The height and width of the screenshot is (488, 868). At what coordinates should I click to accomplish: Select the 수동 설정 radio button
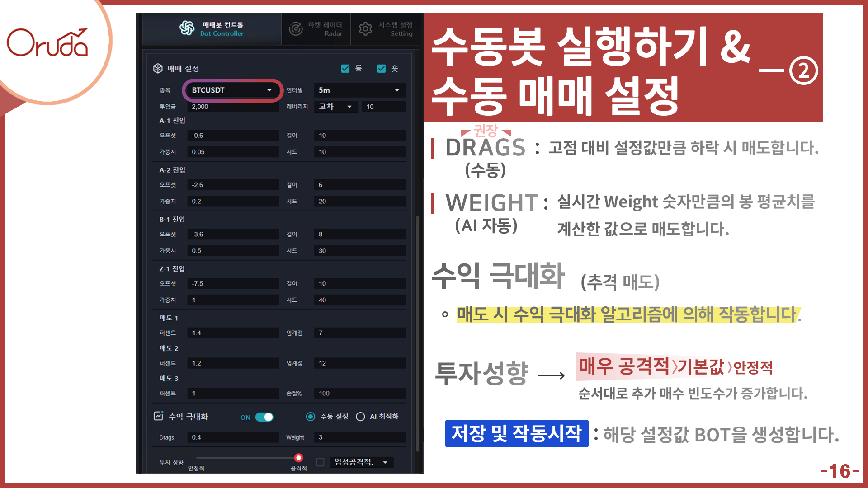311,417
